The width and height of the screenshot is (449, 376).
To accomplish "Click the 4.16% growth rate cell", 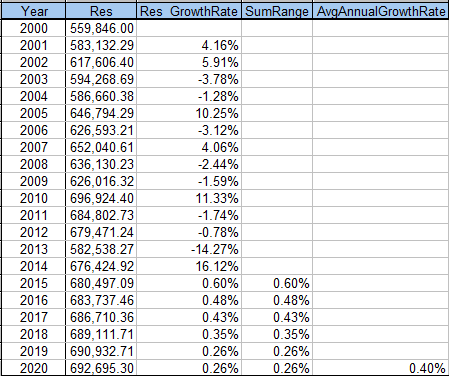I will pyautogui.click(x=189, y=45).
